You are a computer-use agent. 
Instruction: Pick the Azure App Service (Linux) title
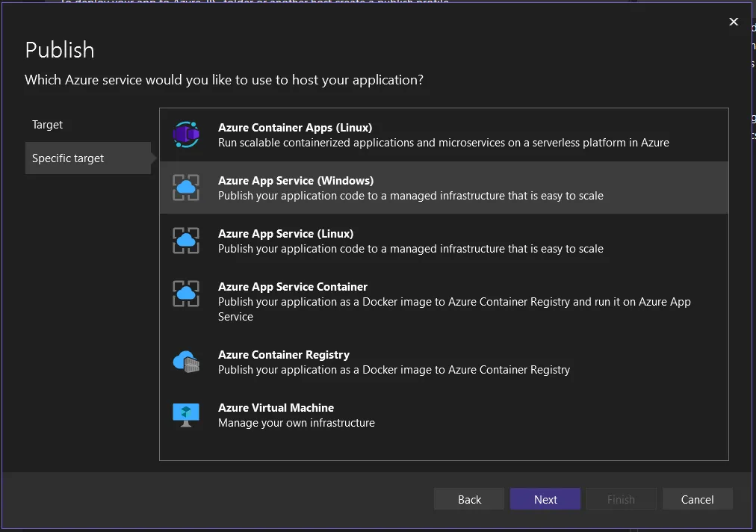tap(285, 233)
